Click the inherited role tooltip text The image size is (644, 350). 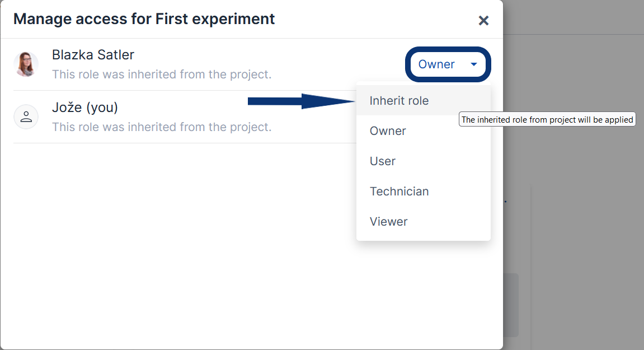547,120
